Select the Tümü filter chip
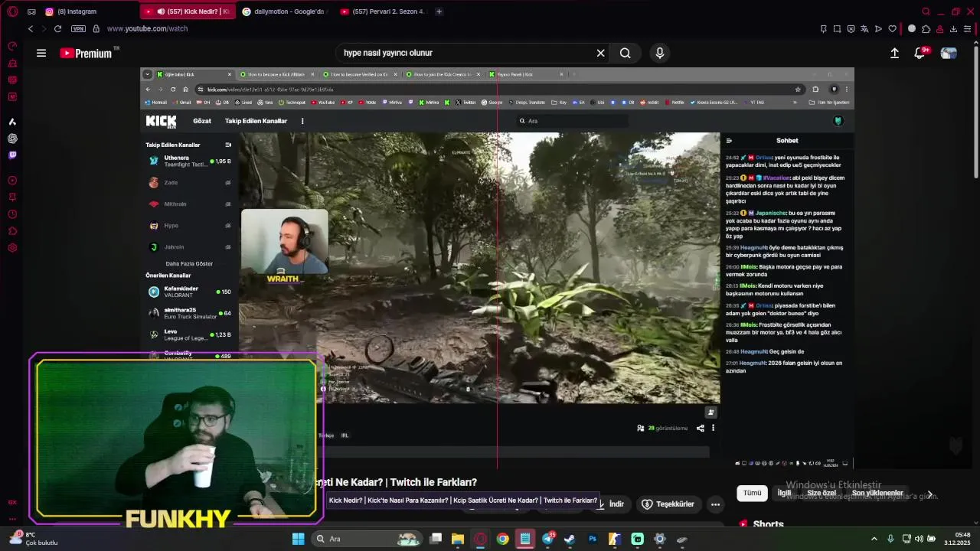 pyautogui.click(x=753, y=493)
